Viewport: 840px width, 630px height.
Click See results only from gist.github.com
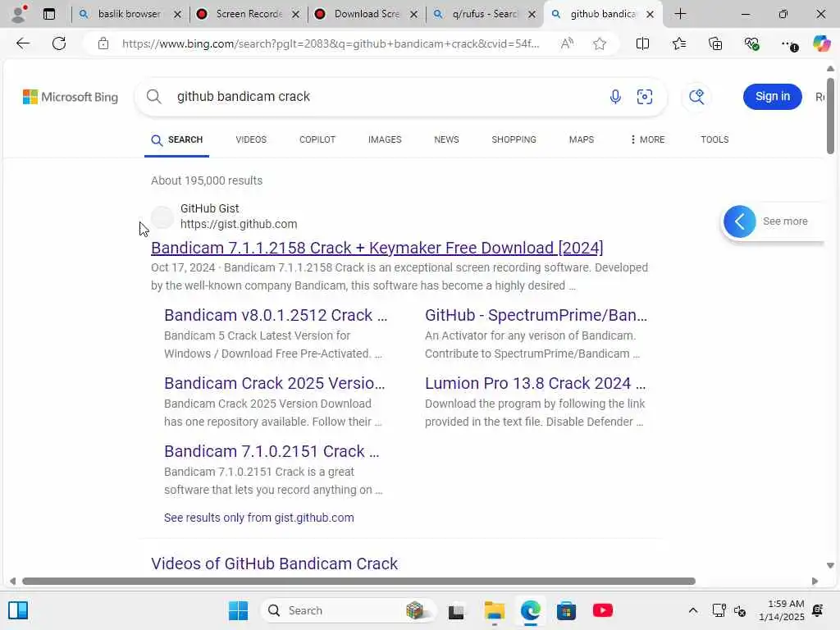[x=258, y=518]
